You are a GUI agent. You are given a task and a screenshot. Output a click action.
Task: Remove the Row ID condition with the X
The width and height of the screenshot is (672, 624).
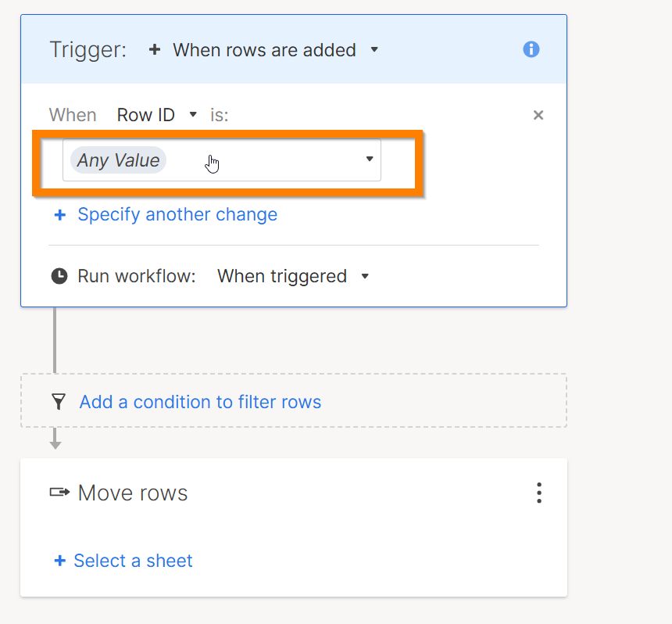click(x=538, y=115)
